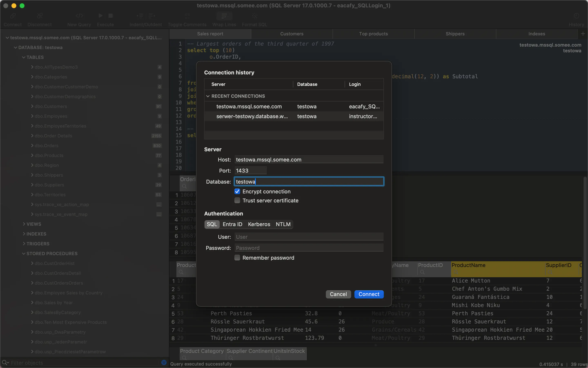Click search icon under ProductID column
This screenshot has width=588, height=368.
(422, 272)
